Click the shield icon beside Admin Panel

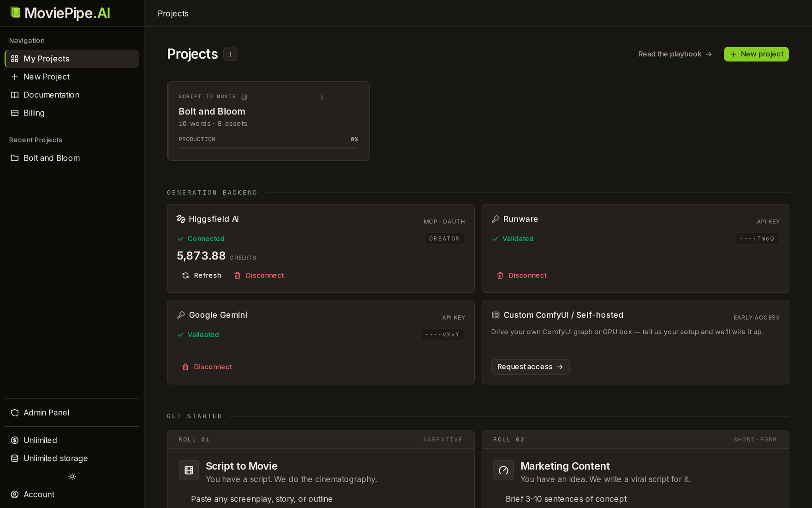(15, 412)
